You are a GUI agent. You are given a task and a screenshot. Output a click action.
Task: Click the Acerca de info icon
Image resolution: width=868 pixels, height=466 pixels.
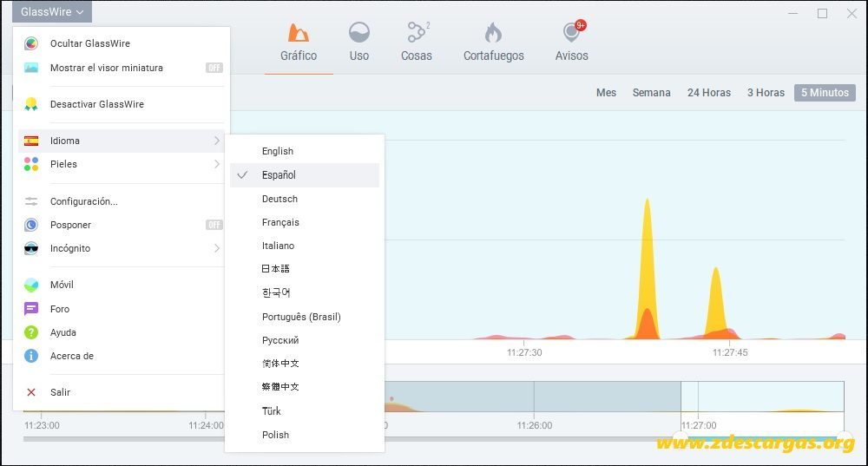pos(31,355)
